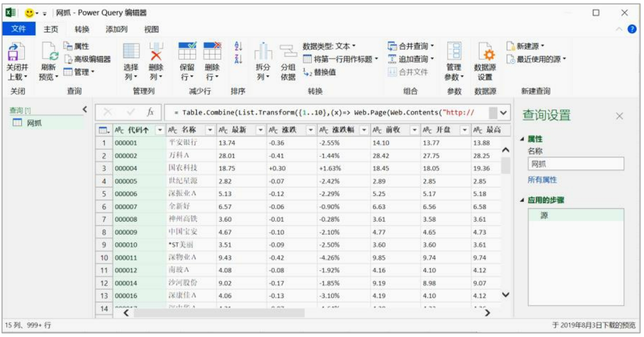Click inside the formula bar text
This screenshot has width=644, height=337.
327,113
